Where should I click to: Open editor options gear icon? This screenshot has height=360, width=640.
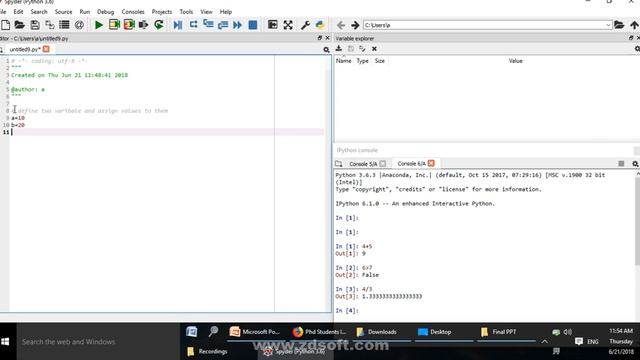(326, 49)
